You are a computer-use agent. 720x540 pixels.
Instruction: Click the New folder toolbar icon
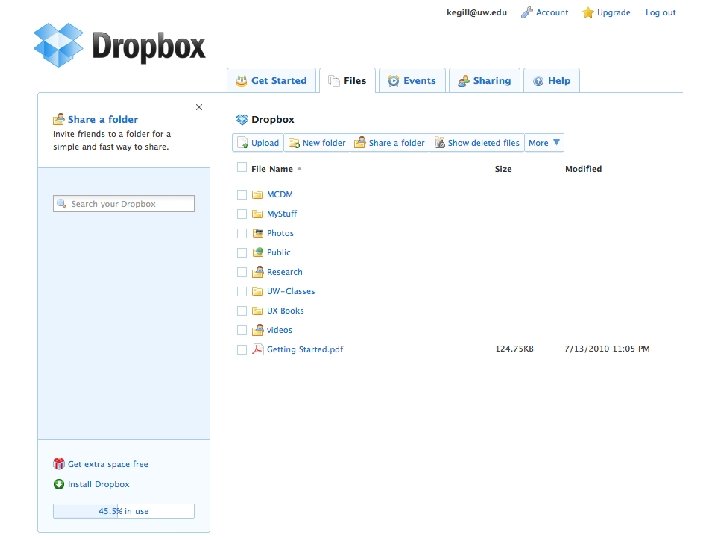click(294, 143)
